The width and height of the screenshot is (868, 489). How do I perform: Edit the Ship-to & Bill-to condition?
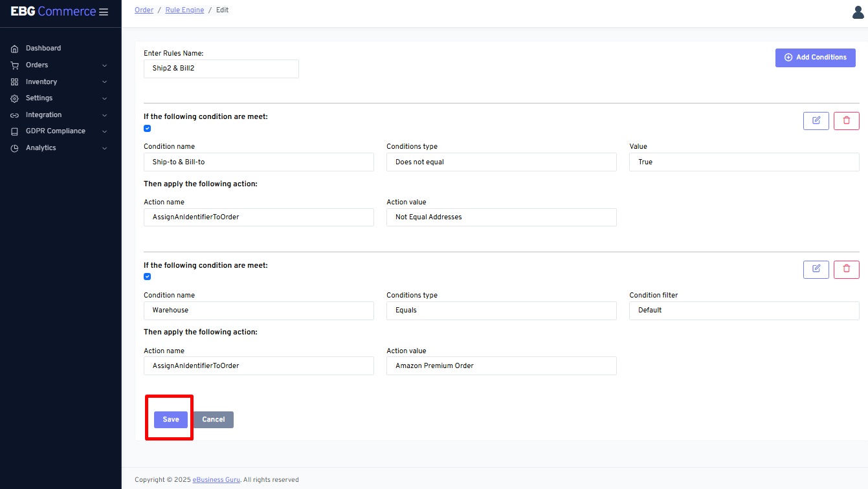tap(816, 121)
